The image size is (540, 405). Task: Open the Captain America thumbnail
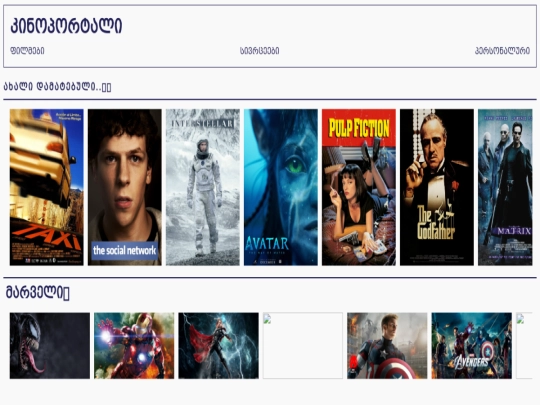387,346
